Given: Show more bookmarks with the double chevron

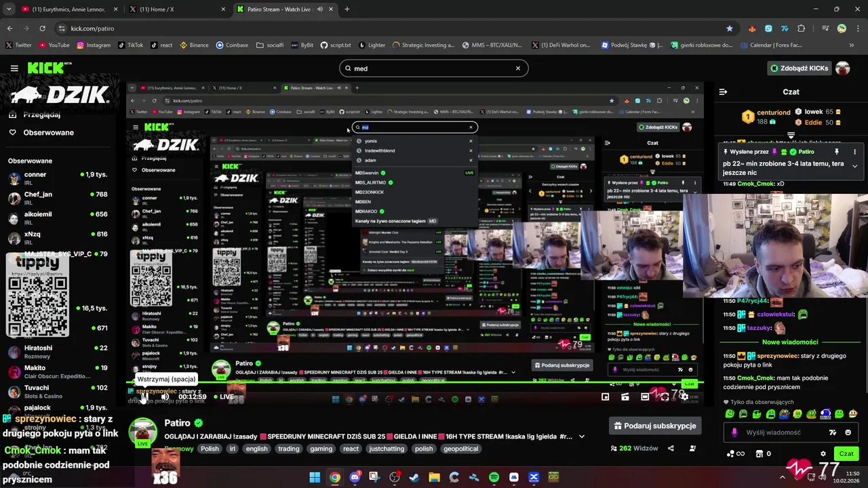Looking at the screenshot, I should tap(852, 45).
